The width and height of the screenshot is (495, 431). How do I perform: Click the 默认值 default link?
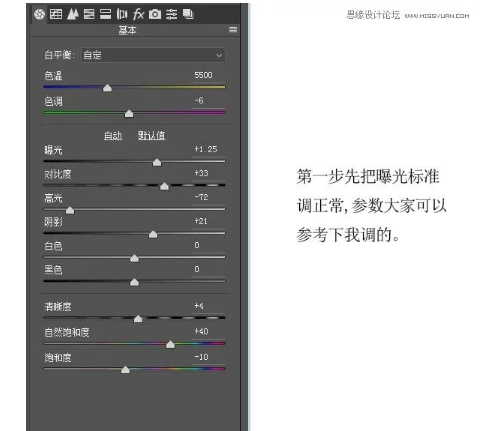(152, 135)
